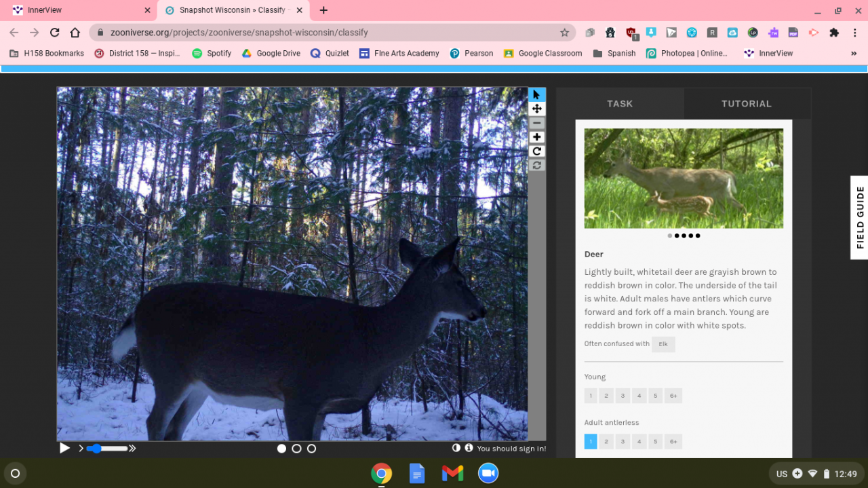Screen dimensions: 868x488
Task: Adjust the playback speed slider
Action: point(106,448)
